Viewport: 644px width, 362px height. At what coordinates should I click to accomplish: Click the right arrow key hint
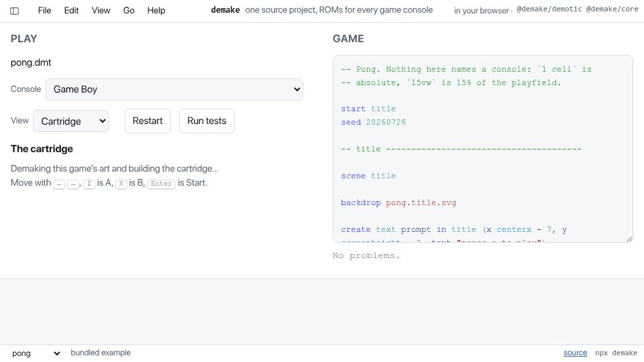point(74,184)
